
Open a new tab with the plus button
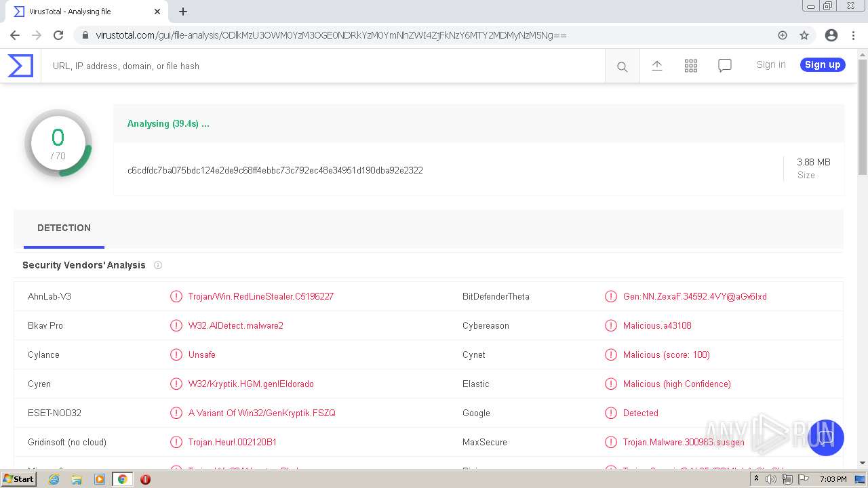pyautogui.click(x=183, y=12)
